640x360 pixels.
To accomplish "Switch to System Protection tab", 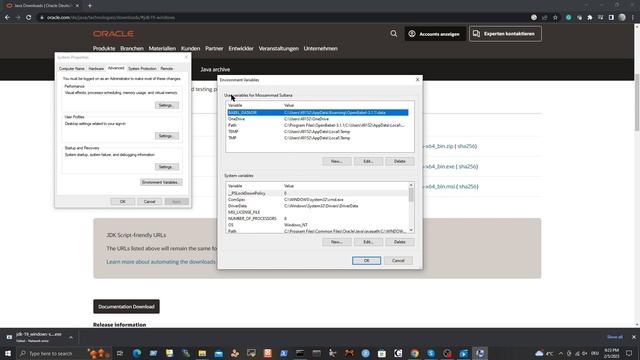I will 142,69.
